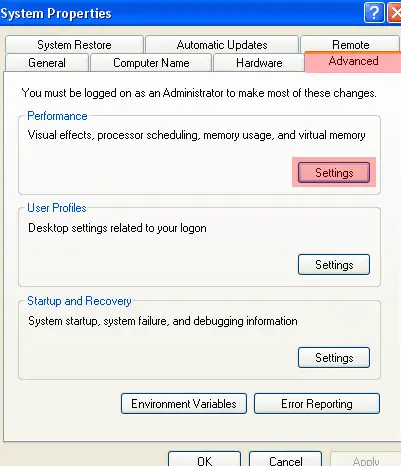Viewport: 401px width, 466px height.
Task: Select the Remote tab
Action: pos(351,45)
